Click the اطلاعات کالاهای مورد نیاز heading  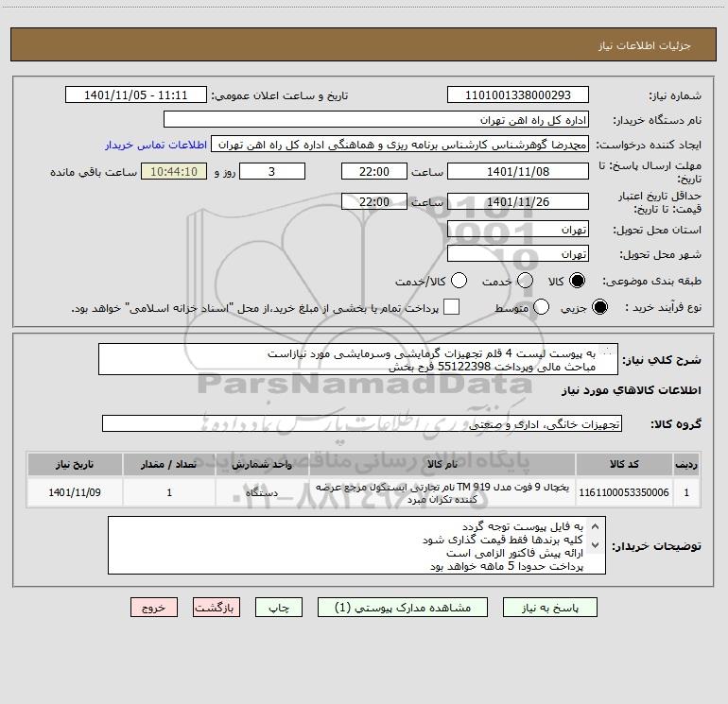pyautogui.click(x=632, y=391)
